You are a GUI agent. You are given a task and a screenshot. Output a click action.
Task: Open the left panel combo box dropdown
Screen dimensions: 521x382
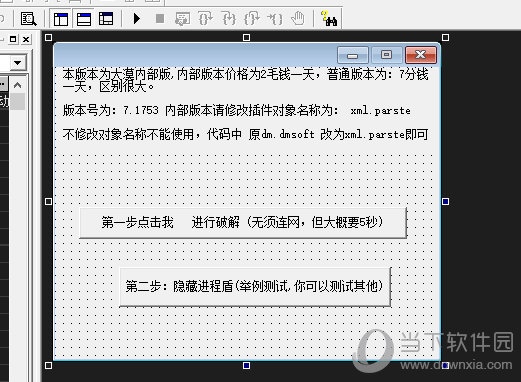(18, 62)
